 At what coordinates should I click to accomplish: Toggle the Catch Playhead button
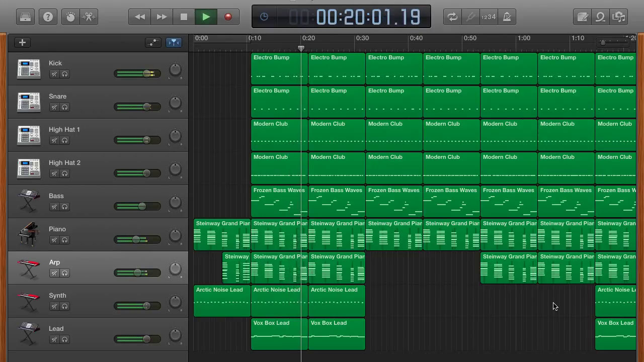pos(174,43)
